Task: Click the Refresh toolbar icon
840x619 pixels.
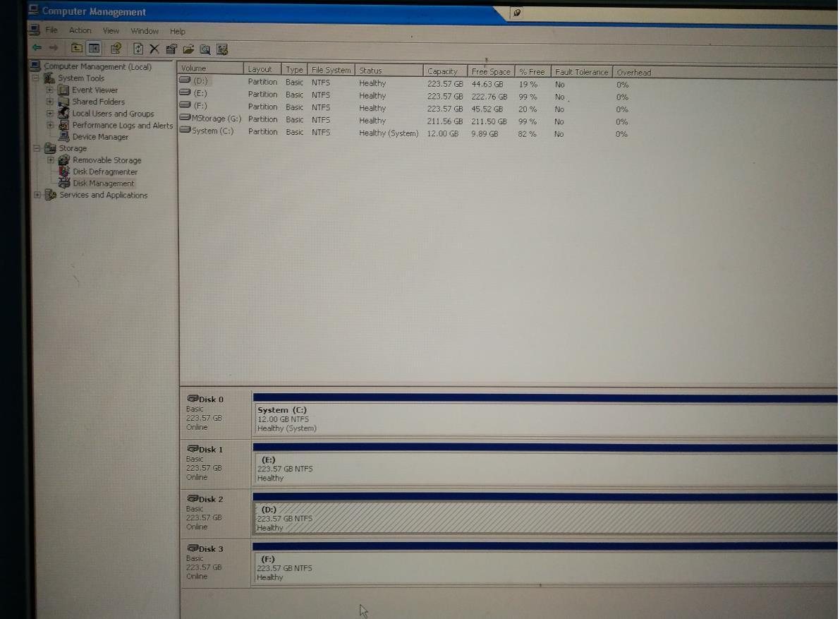Action: (x=138, y=49)
